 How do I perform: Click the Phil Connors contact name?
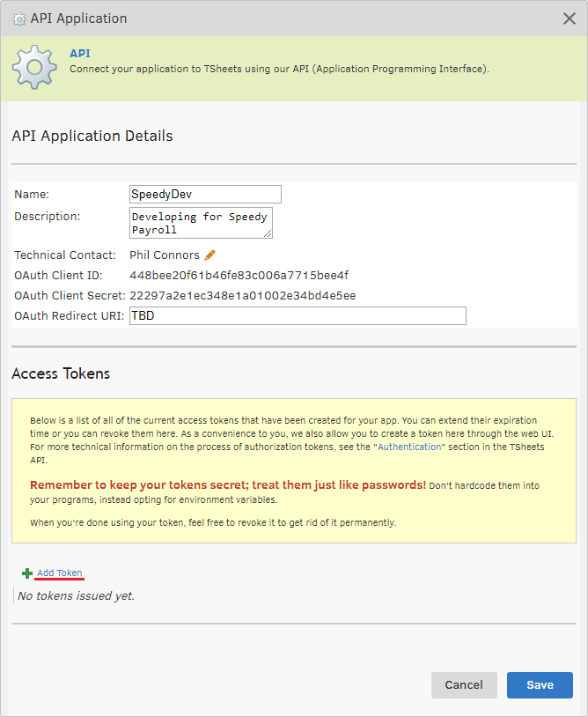[x=165, y=255]
